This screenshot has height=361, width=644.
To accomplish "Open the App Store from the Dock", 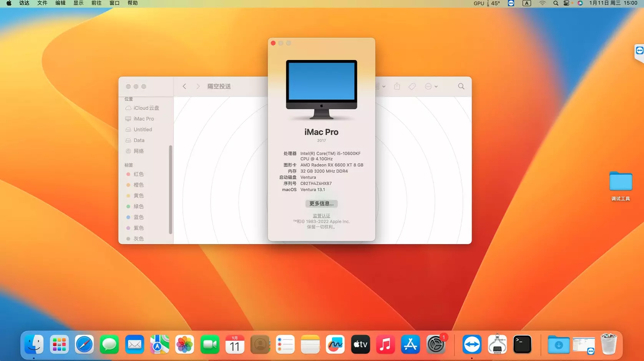I will pyautogui.click(x=410, y=344).
